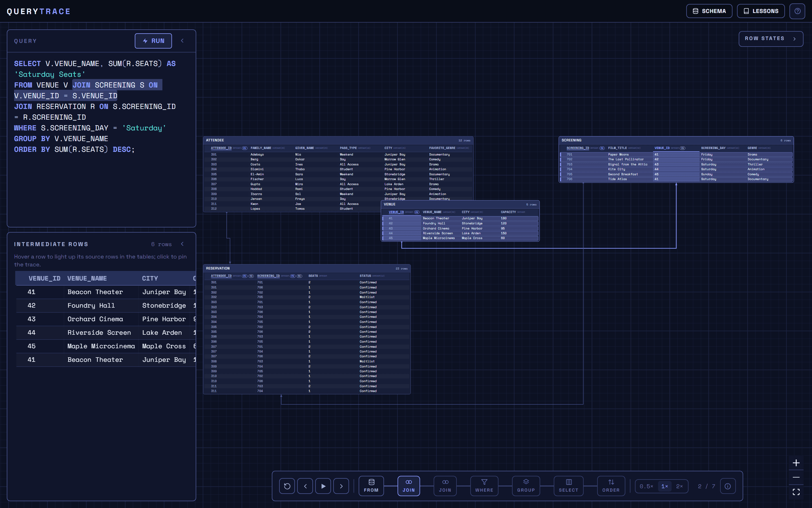Open the SCHEMA panel
Screen dimensions: 812x508
click(709, 11)
